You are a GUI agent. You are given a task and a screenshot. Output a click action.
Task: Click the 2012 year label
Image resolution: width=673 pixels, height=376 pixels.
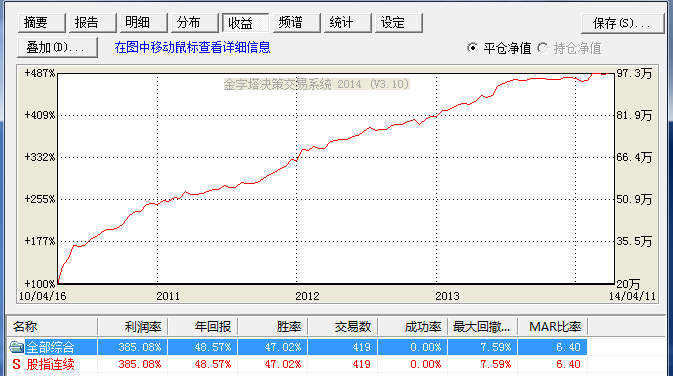click(307, 296)
